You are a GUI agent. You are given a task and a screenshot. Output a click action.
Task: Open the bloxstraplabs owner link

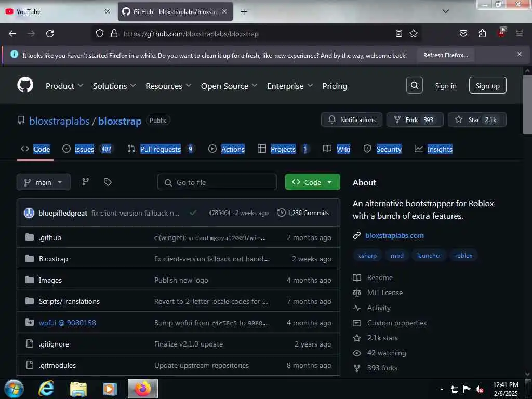tap(59, 121)
